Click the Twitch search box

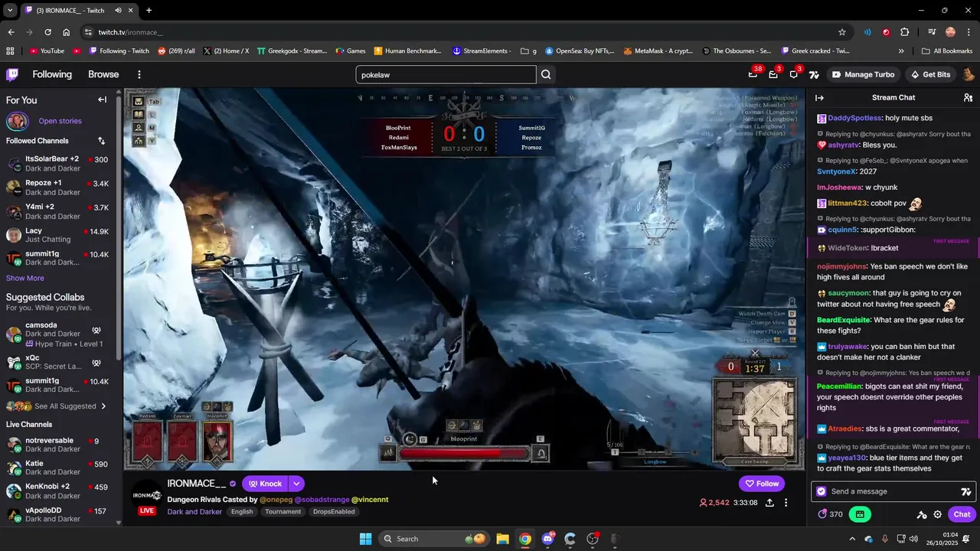[x=446, y=74]
